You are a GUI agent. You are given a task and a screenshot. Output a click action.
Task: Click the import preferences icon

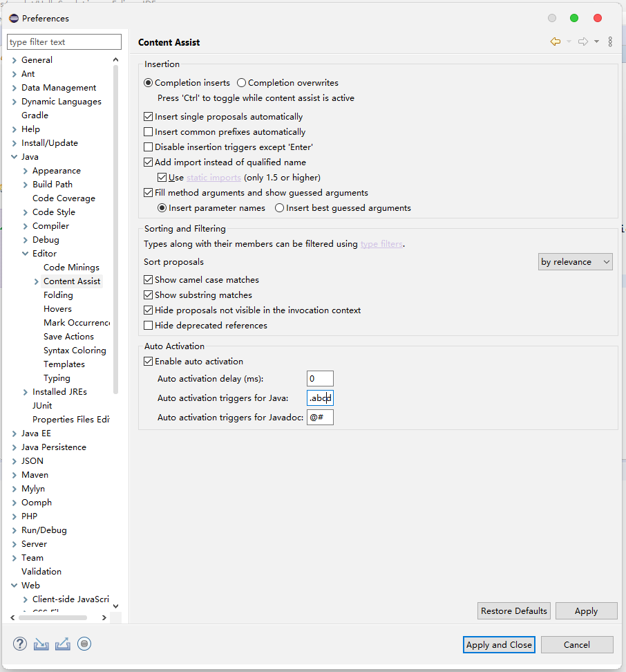coord(41,644)
